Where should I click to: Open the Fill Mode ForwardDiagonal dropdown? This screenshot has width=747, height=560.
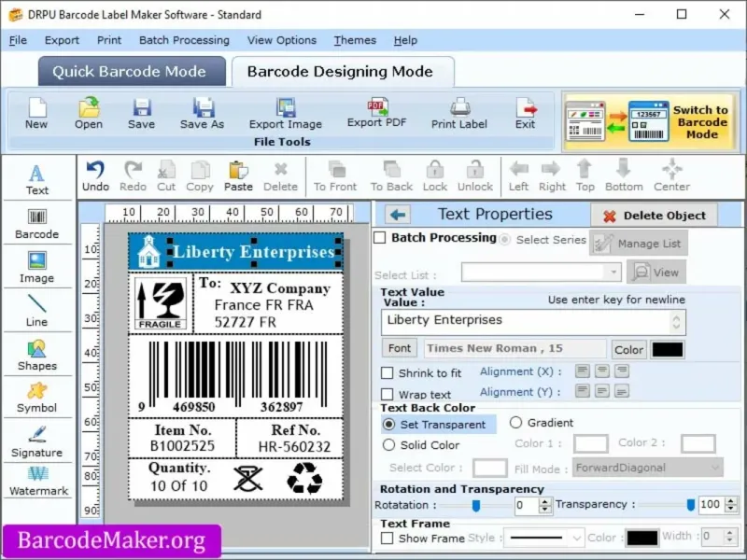tap(648, 468)
